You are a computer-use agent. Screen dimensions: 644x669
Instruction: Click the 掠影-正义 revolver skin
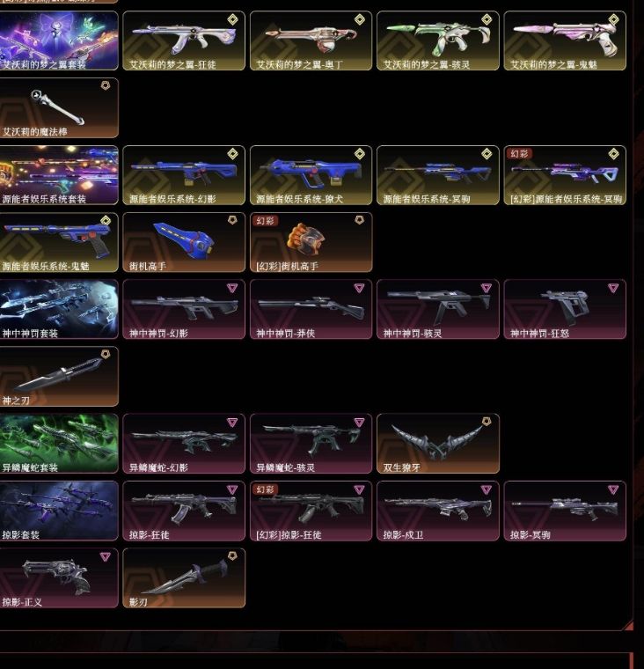pos(59,577)
